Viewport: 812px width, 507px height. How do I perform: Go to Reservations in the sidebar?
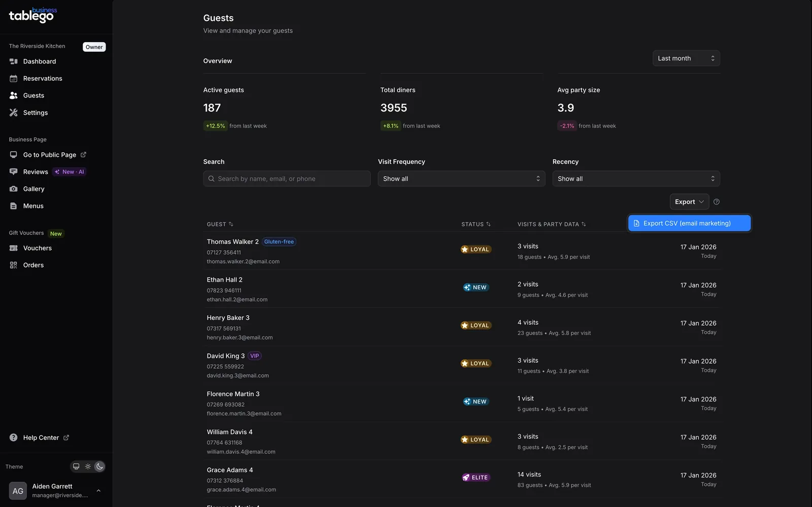coord(43,79)
